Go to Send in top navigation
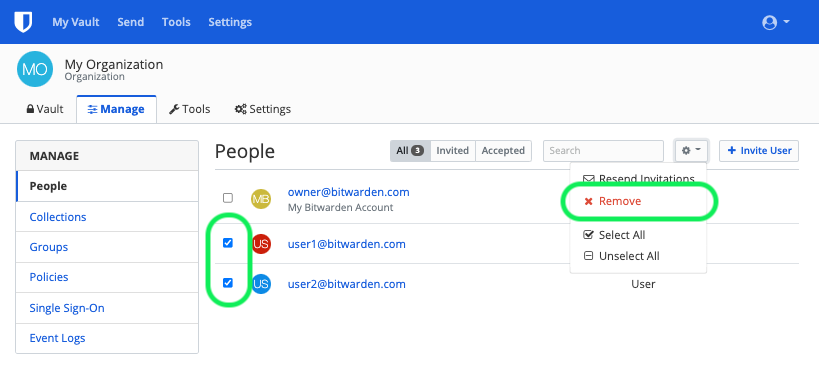The image size is (819, 378). [131, 22]
